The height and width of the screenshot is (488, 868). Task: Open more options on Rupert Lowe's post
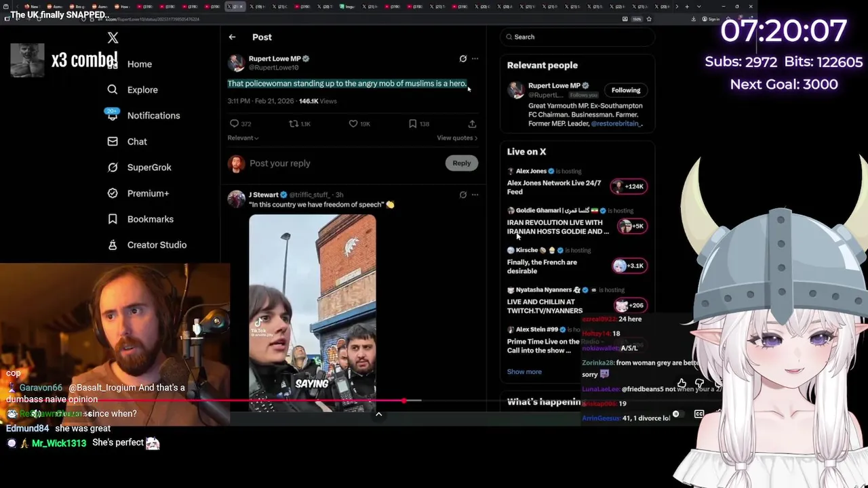coord(475,59)
